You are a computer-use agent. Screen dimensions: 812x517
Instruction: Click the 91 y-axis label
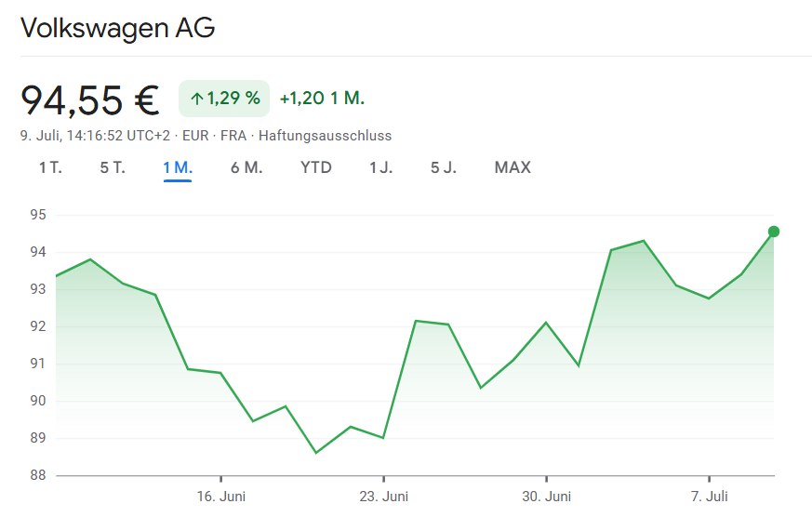tap(38, 364)
